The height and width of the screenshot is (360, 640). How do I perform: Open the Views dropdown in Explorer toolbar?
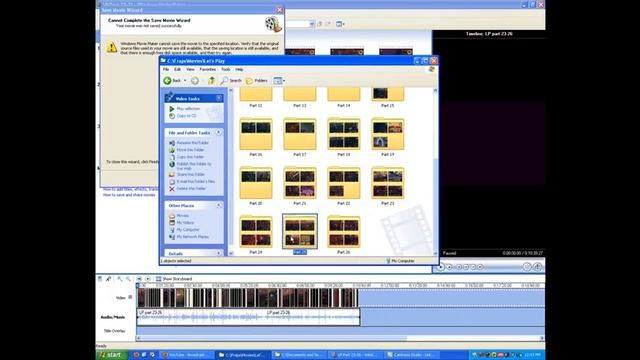click(279, 81)
